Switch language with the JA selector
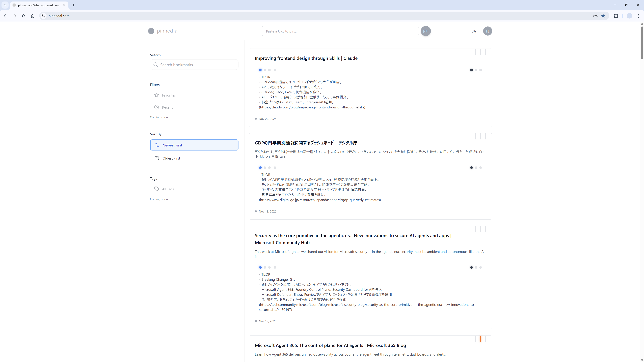Screen dimensions: 644x362 (474, 31)
